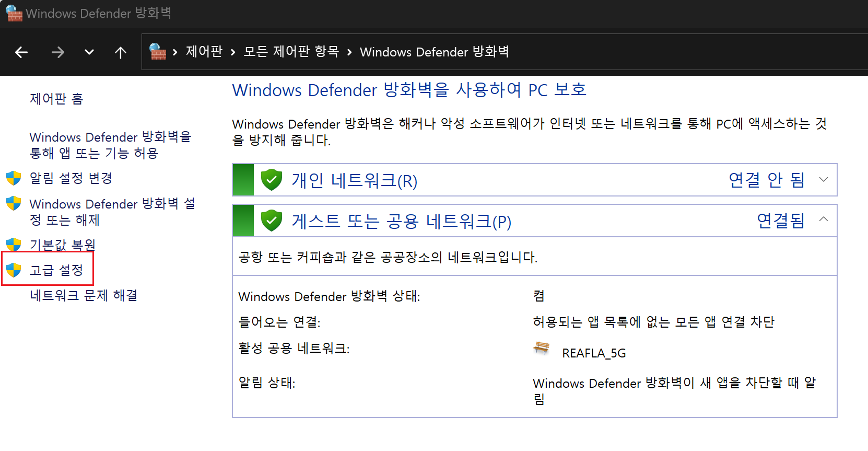Open 알림 설정 변경 link
This screenshot has width=868, height=451.
click(71, 178)
